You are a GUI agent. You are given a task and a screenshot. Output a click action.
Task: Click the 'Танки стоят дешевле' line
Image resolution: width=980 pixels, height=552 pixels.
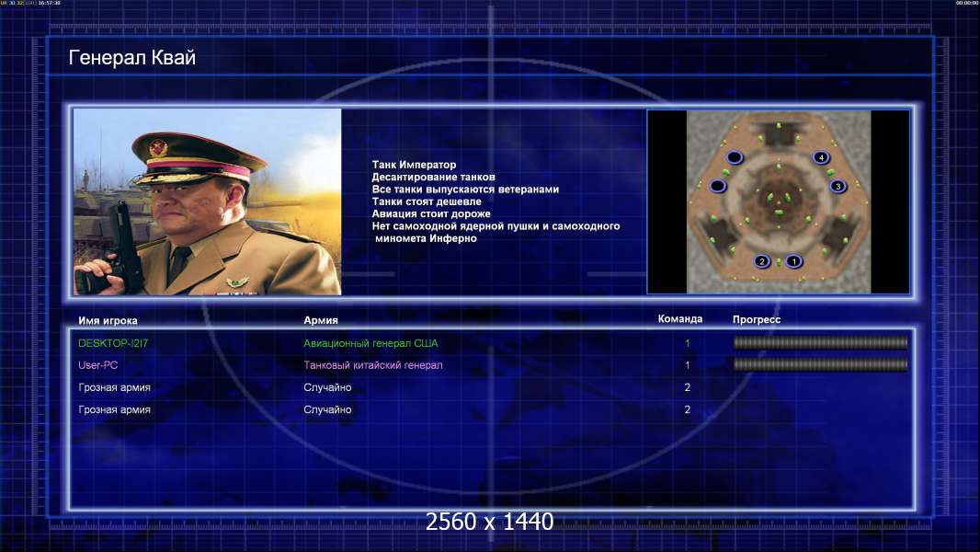pos(427,201)
